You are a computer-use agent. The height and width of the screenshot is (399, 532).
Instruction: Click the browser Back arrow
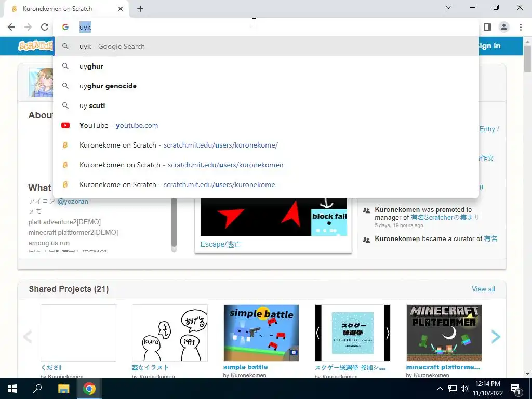coord(11,27)
